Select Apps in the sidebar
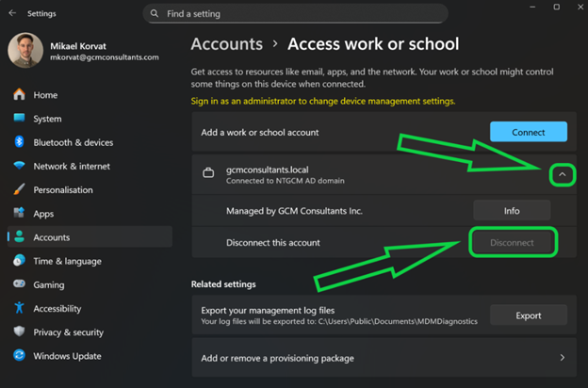 tap(90, 214)
